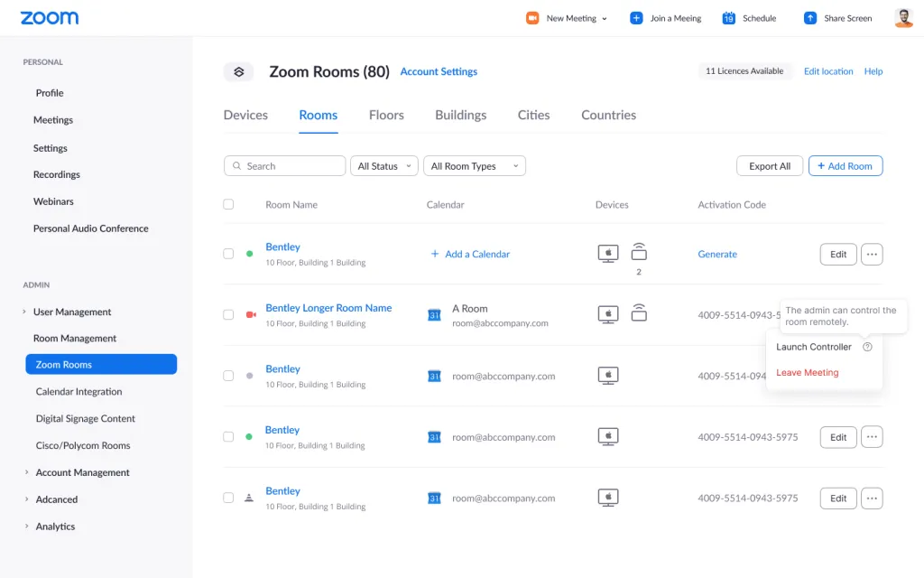Screen dimensions: 924x578
Task: Expand User Management in the sidebar
Action: [24, 312]
